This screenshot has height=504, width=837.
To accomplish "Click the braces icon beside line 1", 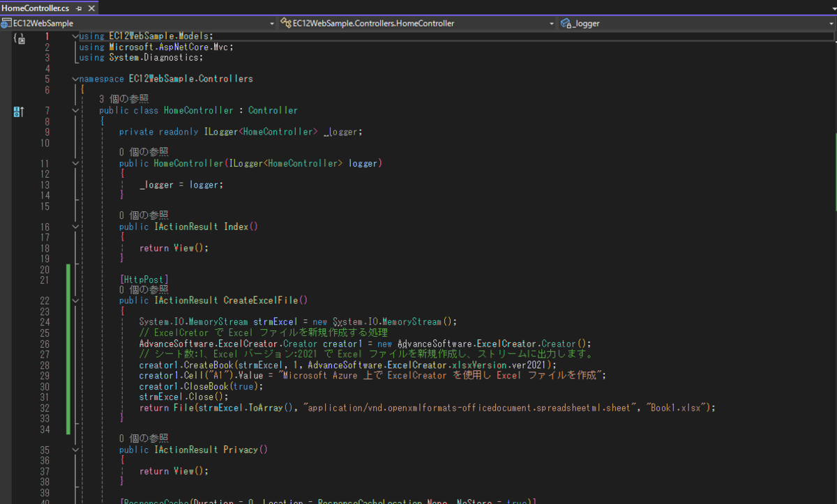I will pos(19,38).
